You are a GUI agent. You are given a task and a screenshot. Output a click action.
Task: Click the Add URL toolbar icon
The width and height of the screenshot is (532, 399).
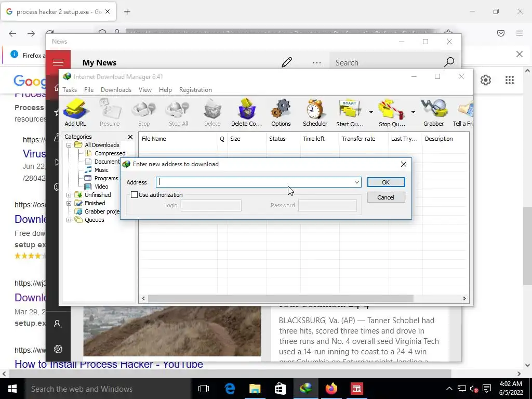click(x=75, y=113)
